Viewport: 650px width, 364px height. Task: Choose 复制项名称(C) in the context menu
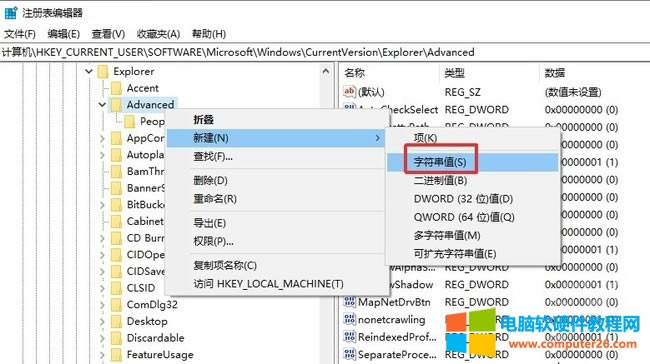276,265
